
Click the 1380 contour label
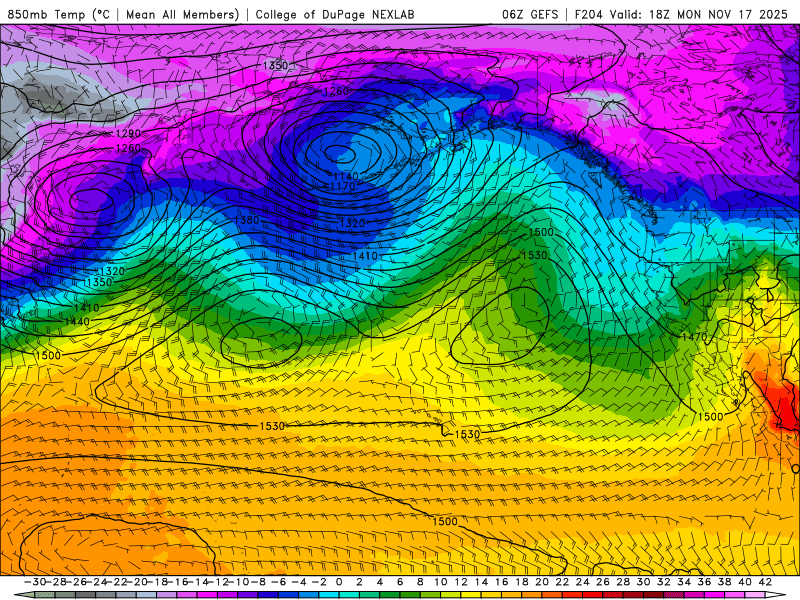247,220
